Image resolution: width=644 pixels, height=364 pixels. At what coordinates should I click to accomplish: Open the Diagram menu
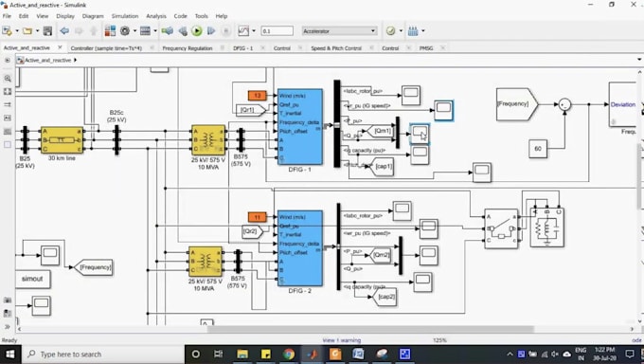click(93, 16)
